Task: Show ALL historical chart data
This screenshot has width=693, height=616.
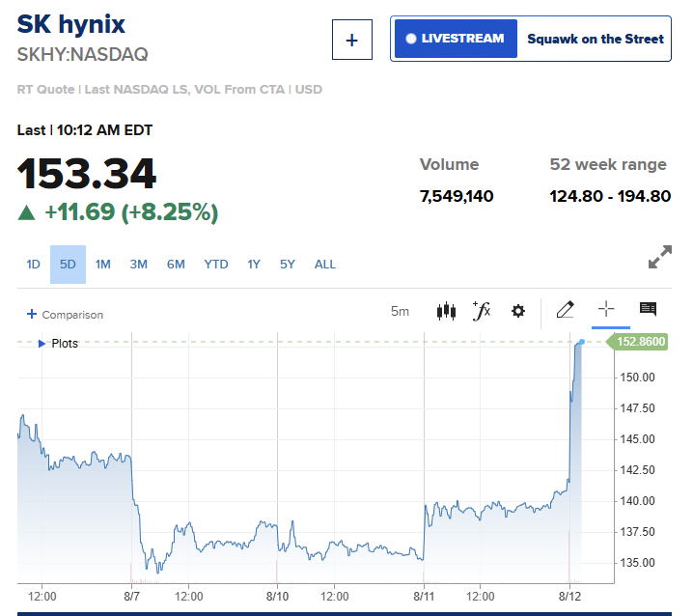Action: point(325,265)
